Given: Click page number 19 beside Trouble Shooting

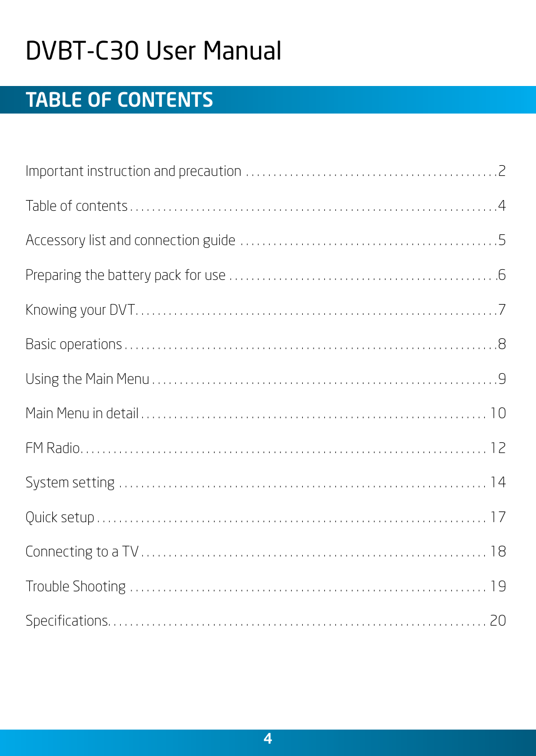Looking at the screenshot, I should [x=498, y=586].
